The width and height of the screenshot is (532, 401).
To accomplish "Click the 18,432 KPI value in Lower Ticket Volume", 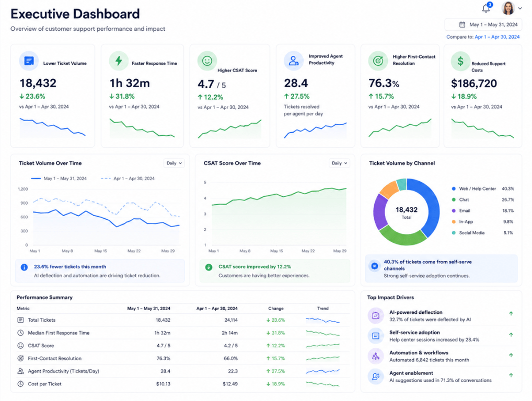I will pyautogui.click(x=38, y=83).
